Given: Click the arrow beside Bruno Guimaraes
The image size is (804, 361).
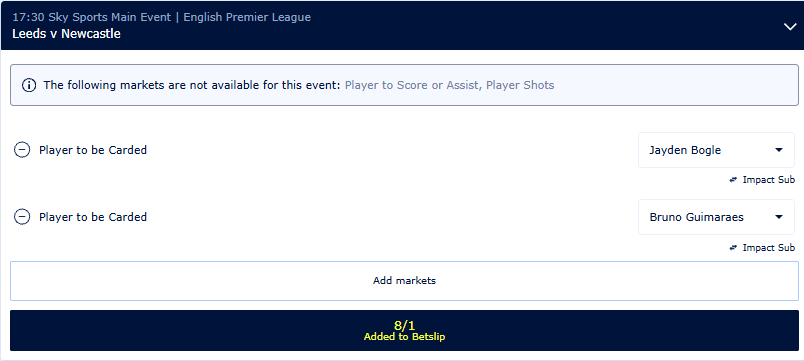Looking at the screenshot, I should 779,217.
